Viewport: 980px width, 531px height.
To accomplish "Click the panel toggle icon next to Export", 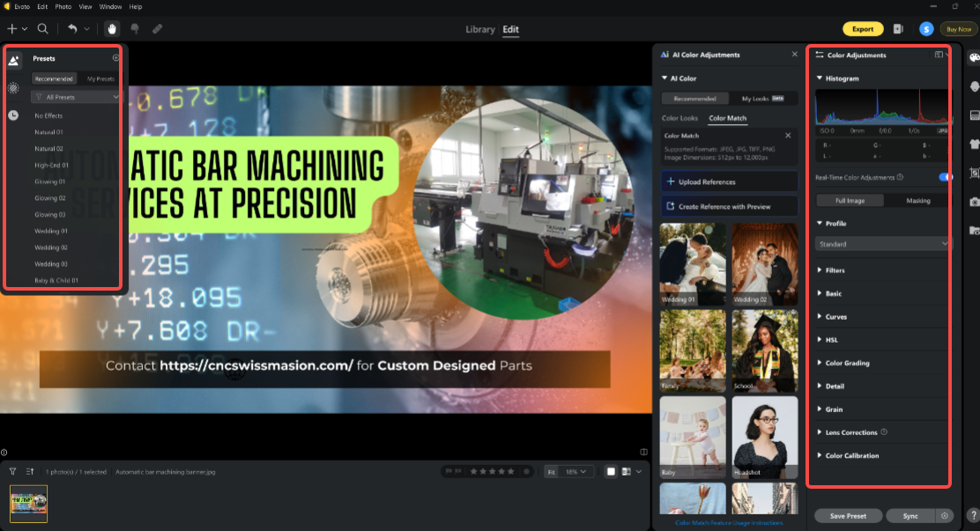I will point(898,29).
